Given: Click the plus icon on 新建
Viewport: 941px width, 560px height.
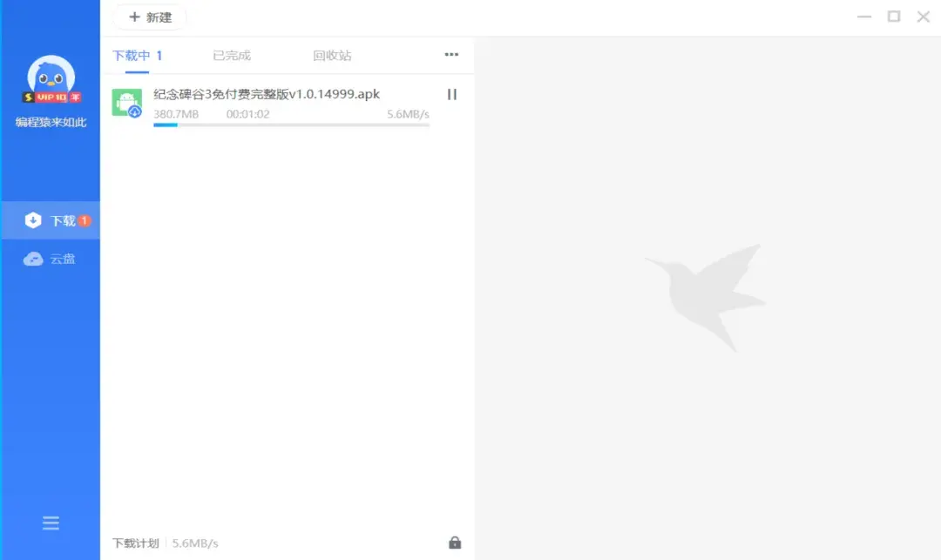Looking at the screenshot, I should [134, 17].
